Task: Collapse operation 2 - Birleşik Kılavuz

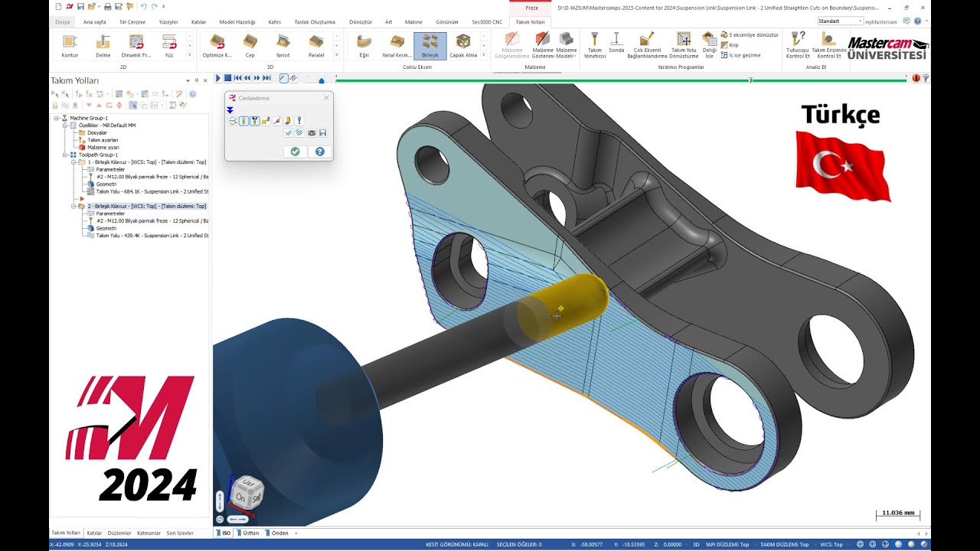Action: [x=73, y=206]
